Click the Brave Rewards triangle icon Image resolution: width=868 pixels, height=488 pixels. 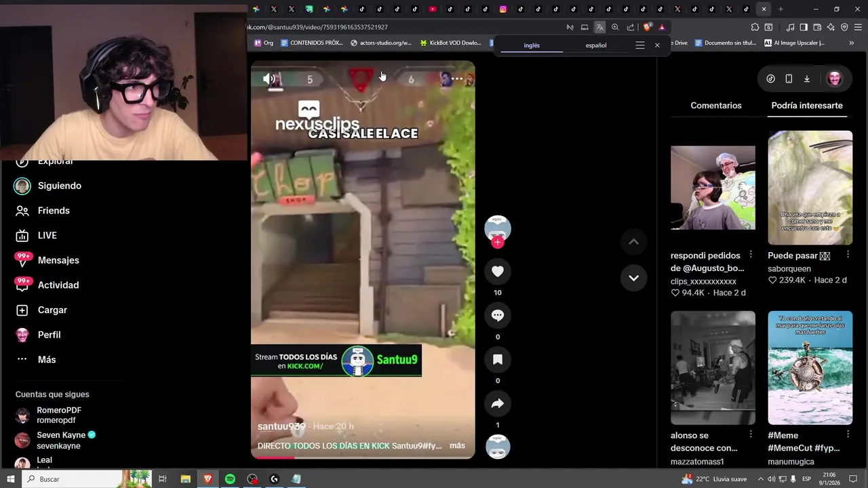click(662, 27)
